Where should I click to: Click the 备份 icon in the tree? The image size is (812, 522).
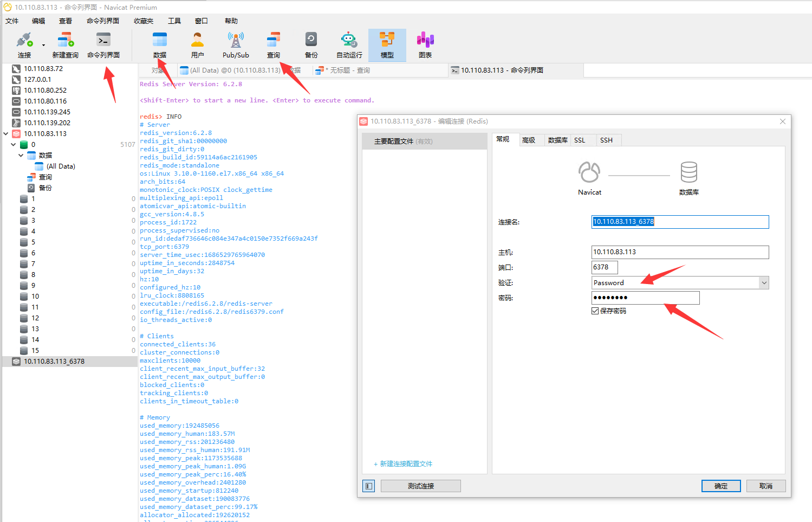(x=31, y=188)
